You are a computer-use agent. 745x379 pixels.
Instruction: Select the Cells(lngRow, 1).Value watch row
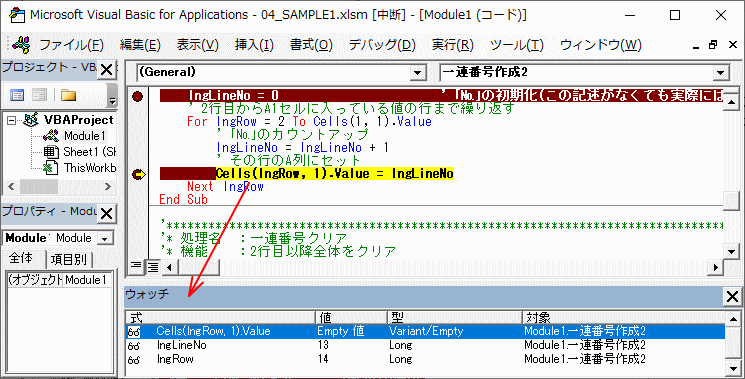(425, 332)
